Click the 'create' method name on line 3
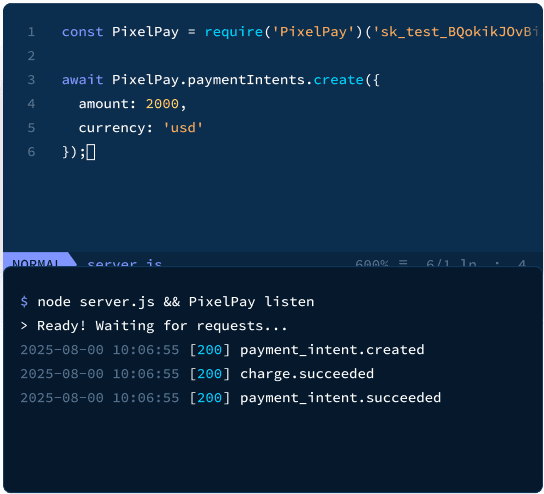Screen dimensions: 544x494 click(x=338, y=80)
